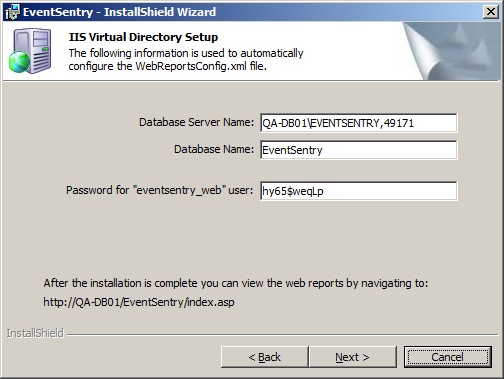Click inside the Database Name field
Viewport: 504px width, 379px height.
coord(359,150)
